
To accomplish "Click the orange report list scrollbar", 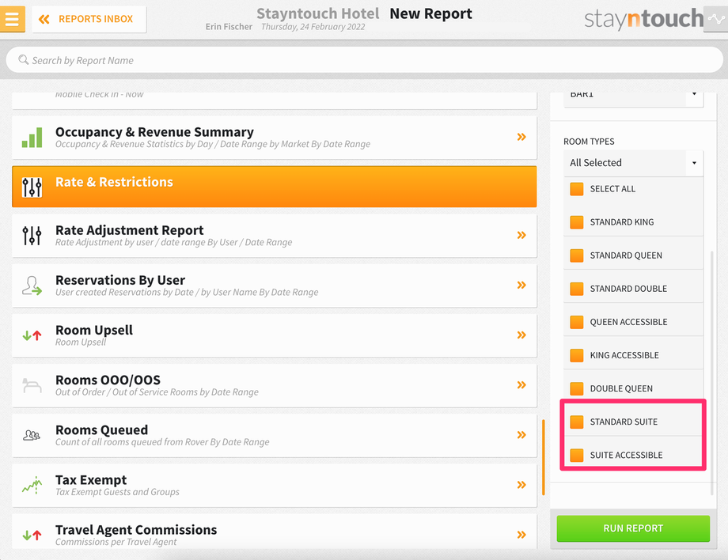I will tap(543, 457).
